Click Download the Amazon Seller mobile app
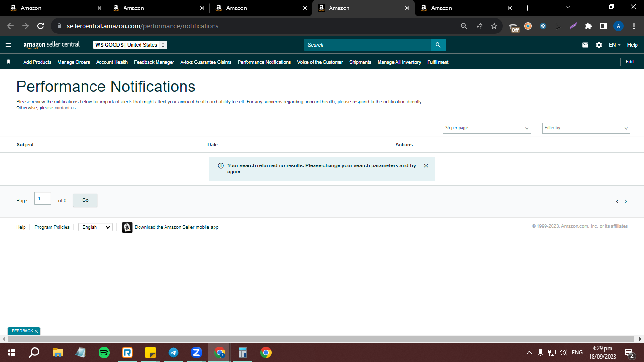 [x=177, y=227]
